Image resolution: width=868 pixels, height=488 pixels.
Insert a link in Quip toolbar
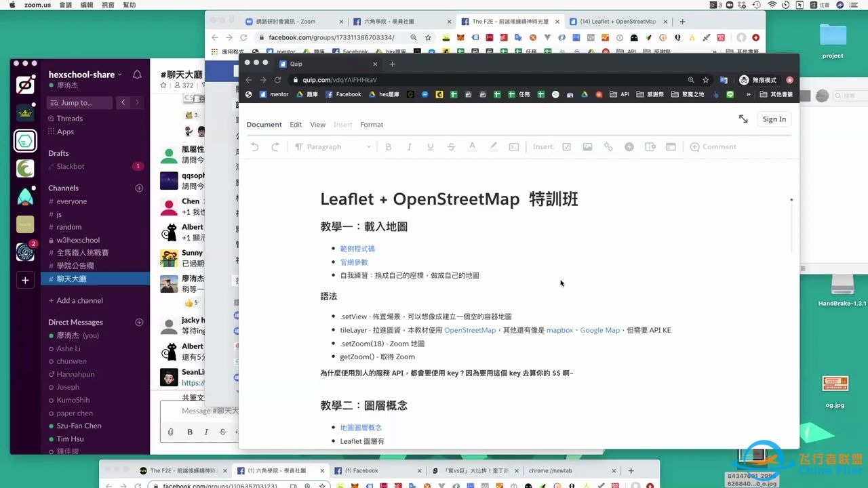point(608,146)
